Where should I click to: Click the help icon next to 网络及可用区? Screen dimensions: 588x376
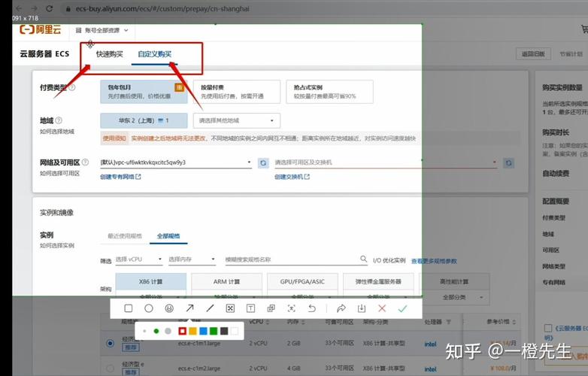point(85,162)
